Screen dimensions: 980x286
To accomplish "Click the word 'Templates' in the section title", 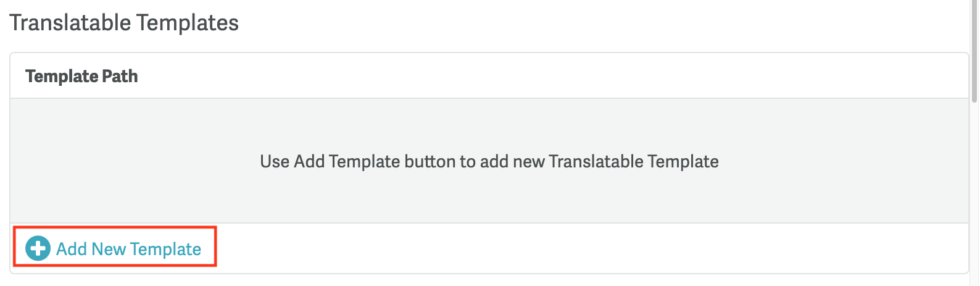I will (x=188, y=23).
